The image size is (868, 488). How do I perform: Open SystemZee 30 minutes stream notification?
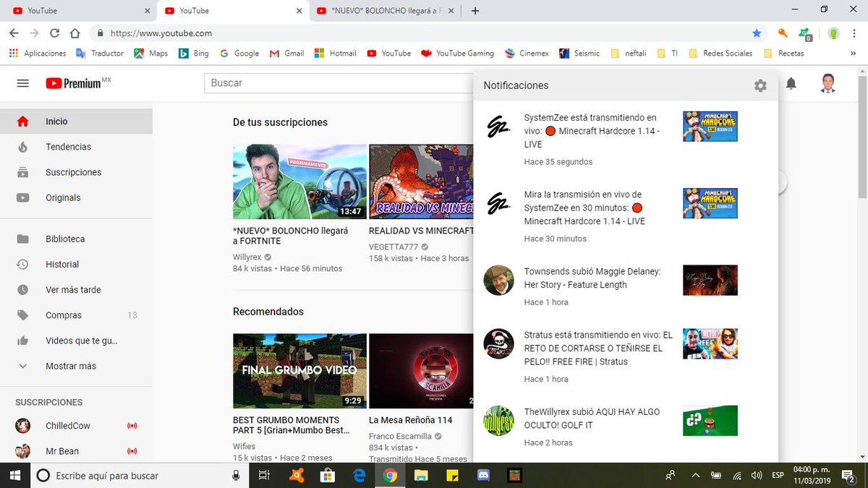[626, 216]
